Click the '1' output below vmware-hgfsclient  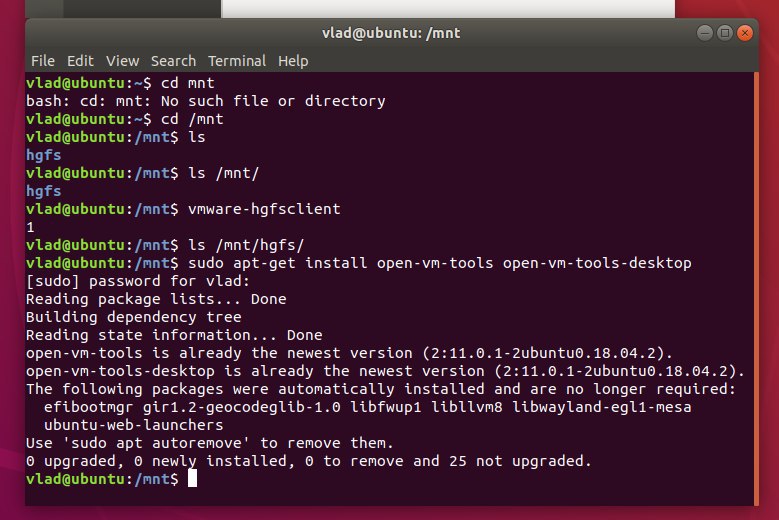[x=30, y=227]
